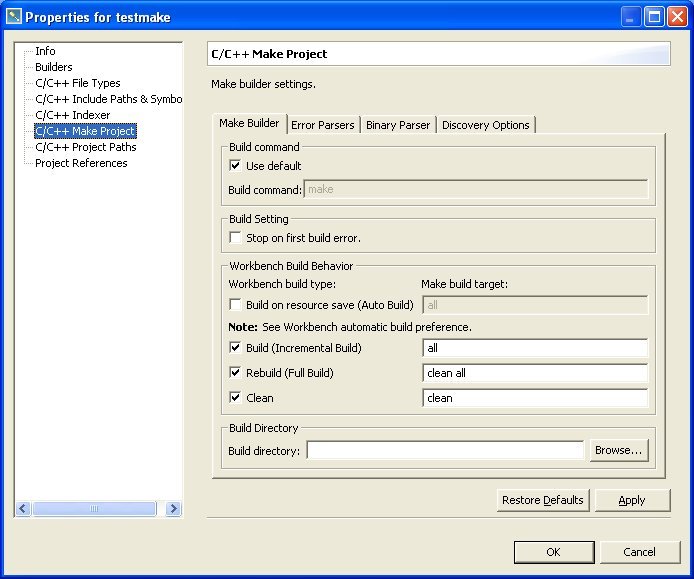Viewport: 694px width, 579px height.
Task: Select C/C++ Indexer in the tree
Action: (x=73, y=115)
